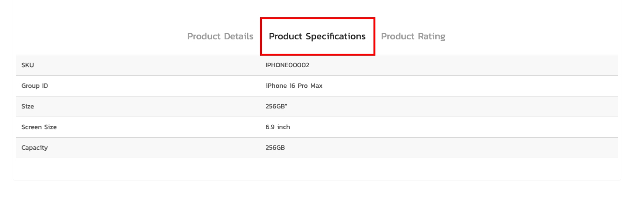Open the Product Specifications tab

(317, 36)
